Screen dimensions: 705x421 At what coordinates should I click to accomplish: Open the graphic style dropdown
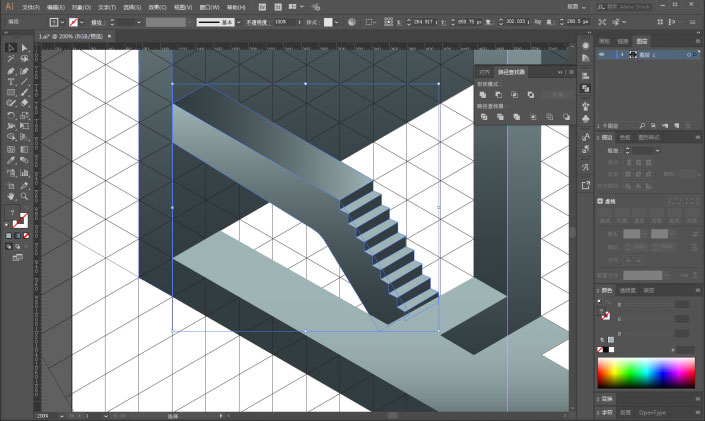click(336, 22)
